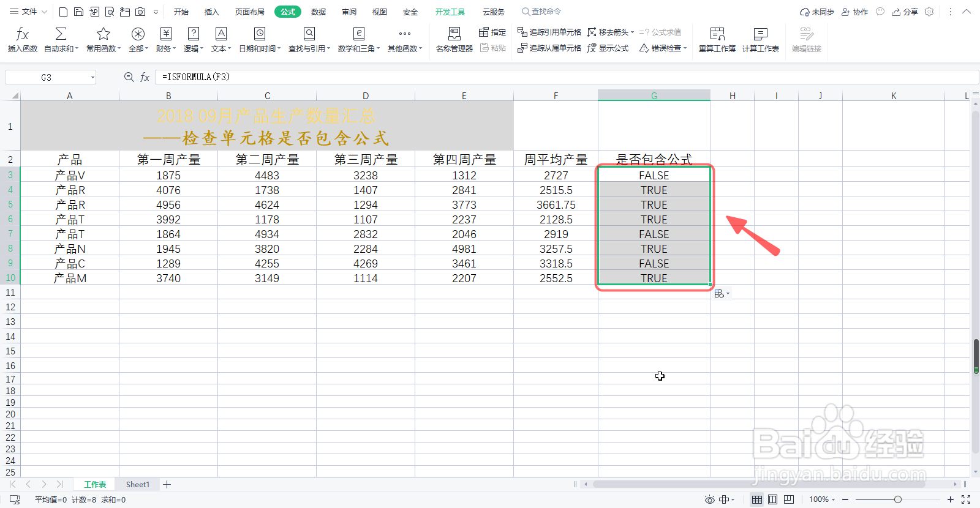Click the AutoSum (自动求和) sigma icon
The height and width of the screenshot is (508, 980).
(61, 34)
